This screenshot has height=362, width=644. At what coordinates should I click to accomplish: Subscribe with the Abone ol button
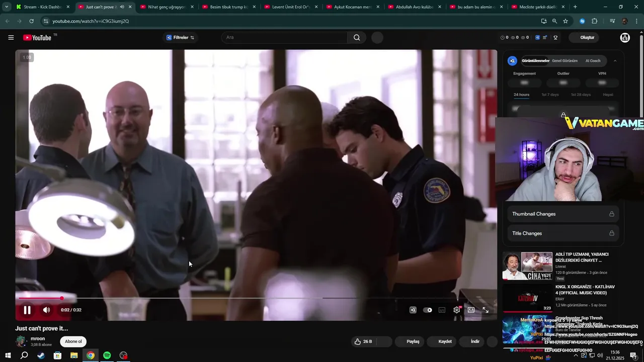73,341
